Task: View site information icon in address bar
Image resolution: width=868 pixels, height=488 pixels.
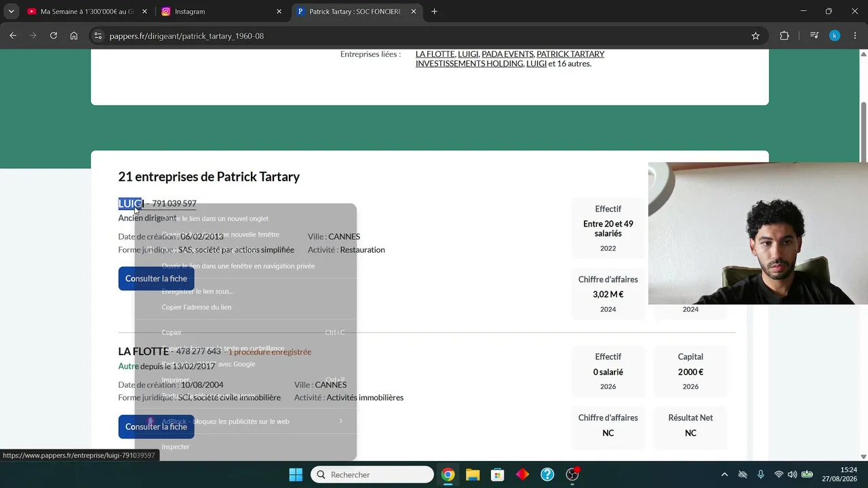Action: coord(98,36)
